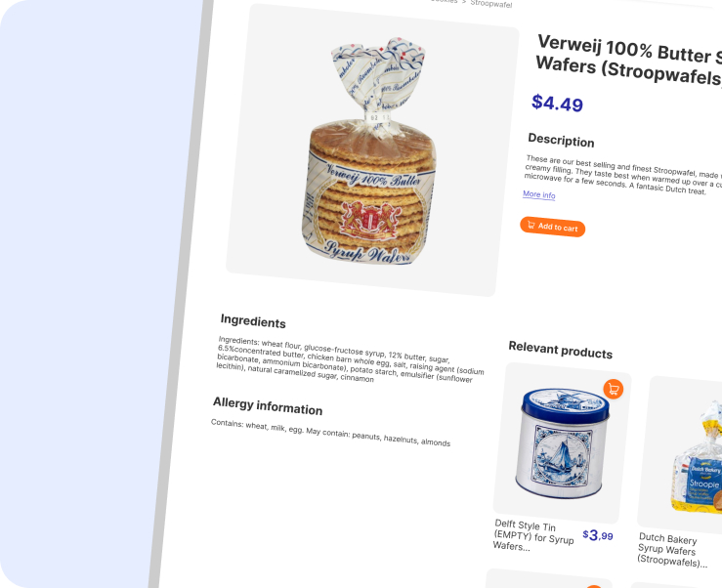Click the Relevant products heading

point(561,350)
